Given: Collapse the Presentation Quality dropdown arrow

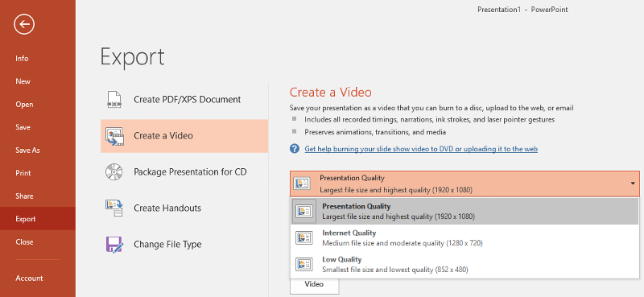Looking at the screenshot, I should (x=633, y=184).
